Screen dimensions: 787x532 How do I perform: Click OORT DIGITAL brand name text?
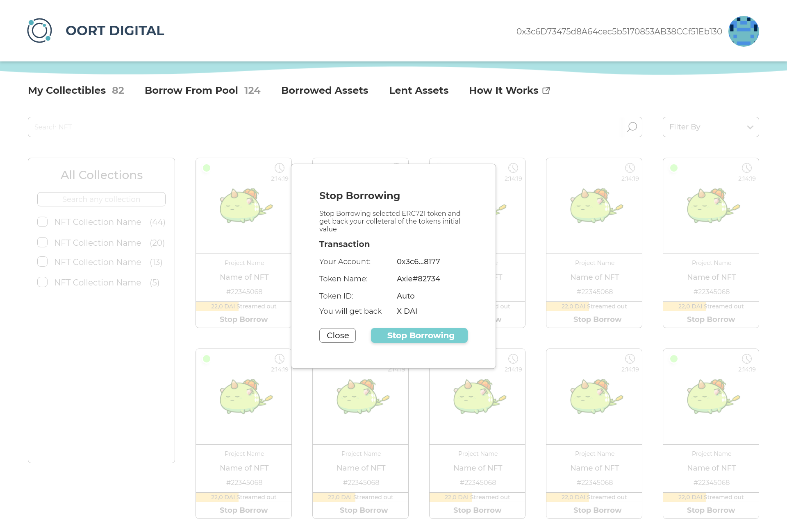pos(115,31)
